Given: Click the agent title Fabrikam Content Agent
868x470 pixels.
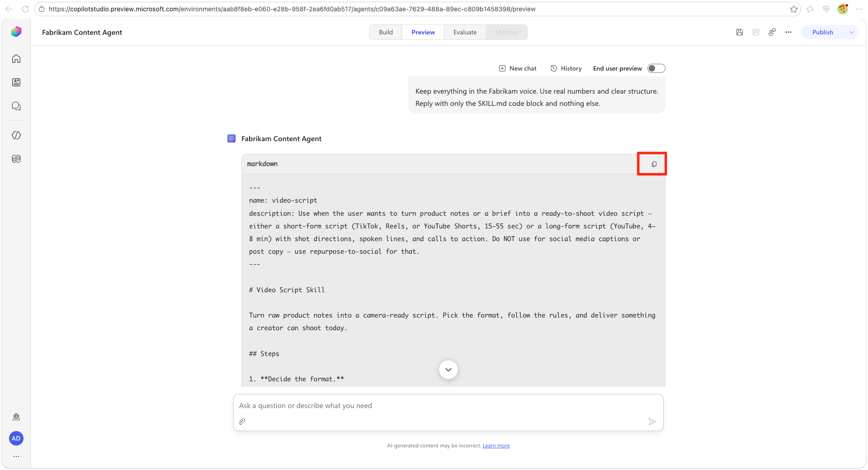Looking at the screenshot, I should pos(82,32).
